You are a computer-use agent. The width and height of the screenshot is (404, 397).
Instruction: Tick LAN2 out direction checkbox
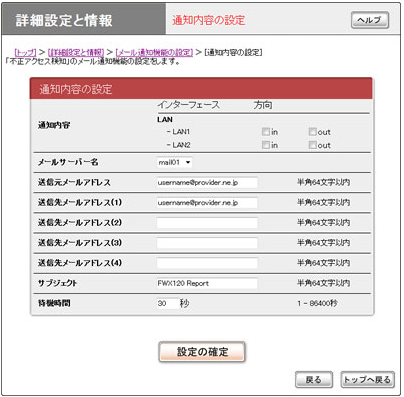coord(312,145)
